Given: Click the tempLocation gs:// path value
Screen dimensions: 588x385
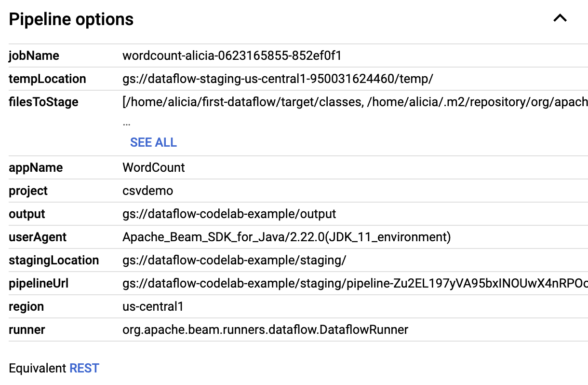Looking at the screenshot, I should pyautogui.click(x=278, y=79).
